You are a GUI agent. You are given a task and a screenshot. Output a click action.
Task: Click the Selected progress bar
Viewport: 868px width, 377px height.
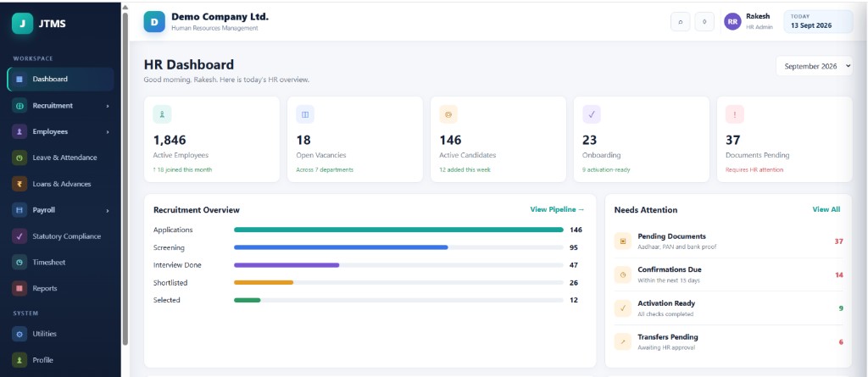click(x=398, y=300)
